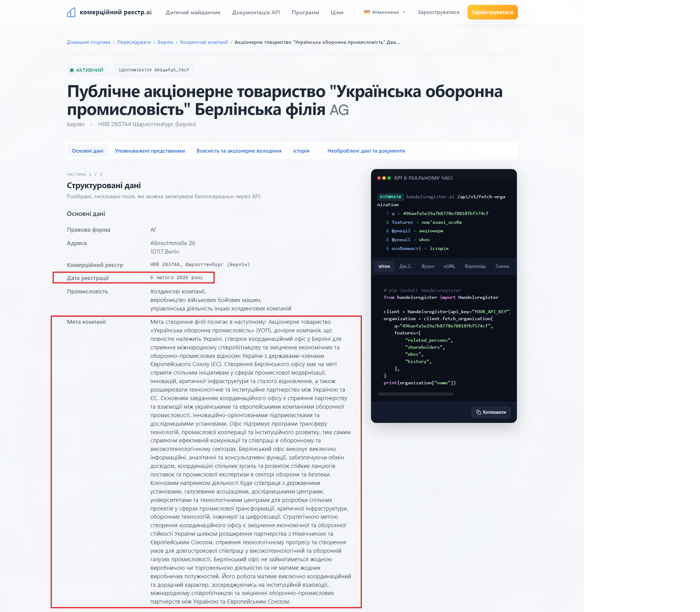Click the Структуровані дані heading
This screenshot has width=700, height=612.
(104, 185)
